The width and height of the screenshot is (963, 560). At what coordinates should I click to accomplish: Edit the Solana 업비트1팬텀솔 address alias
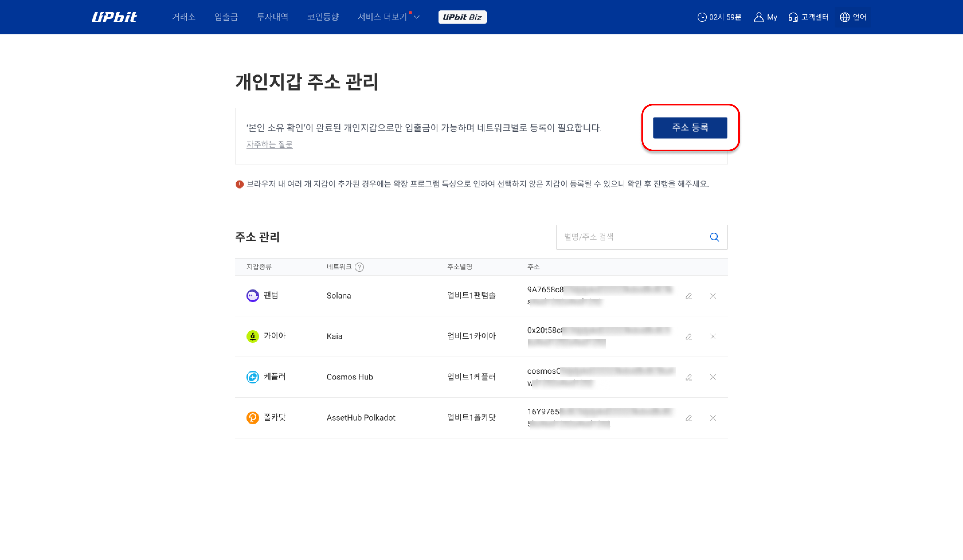coord(689,296)
